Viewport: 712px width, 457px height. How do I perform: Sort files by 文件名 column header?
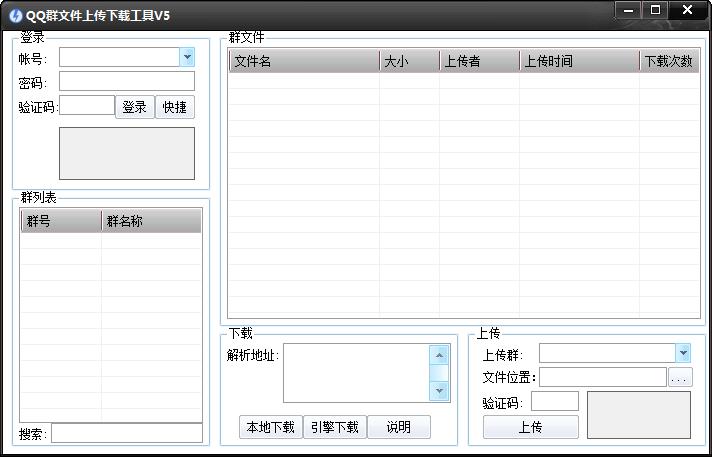click(303, 61)
